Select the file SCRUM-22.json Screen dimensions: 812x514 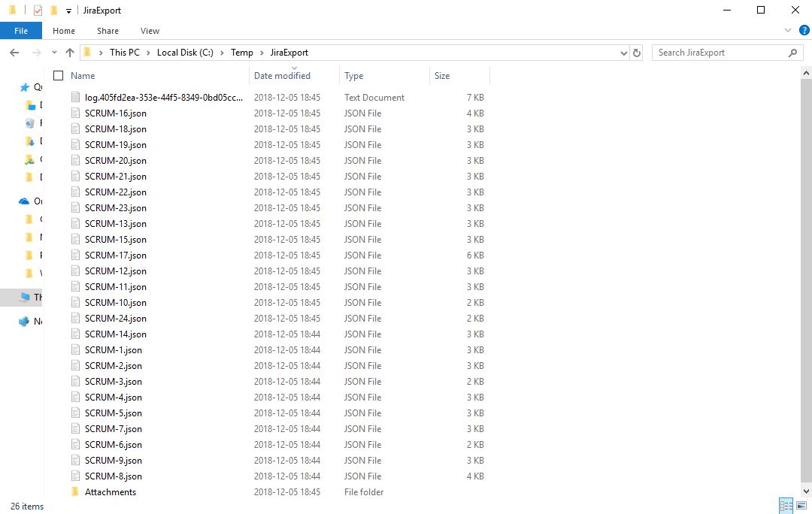[x=116, y=192]
